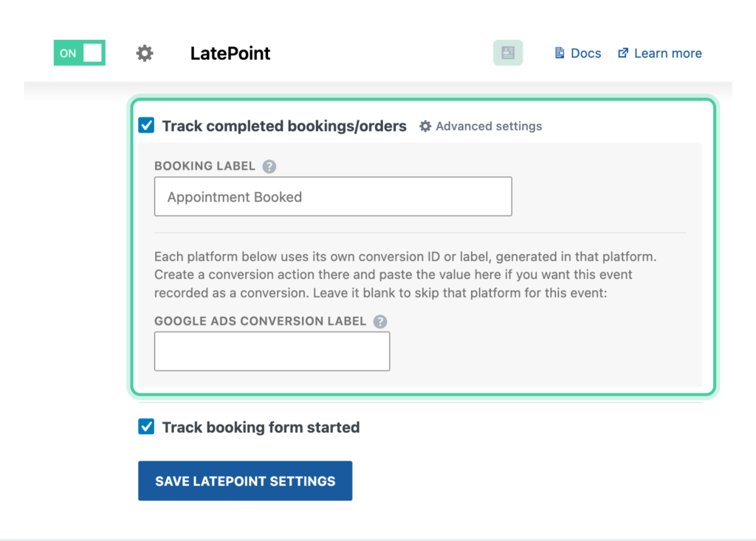The image size is (756, 541).
Task: Expand Advanced settings
Action: coord(481,126)
